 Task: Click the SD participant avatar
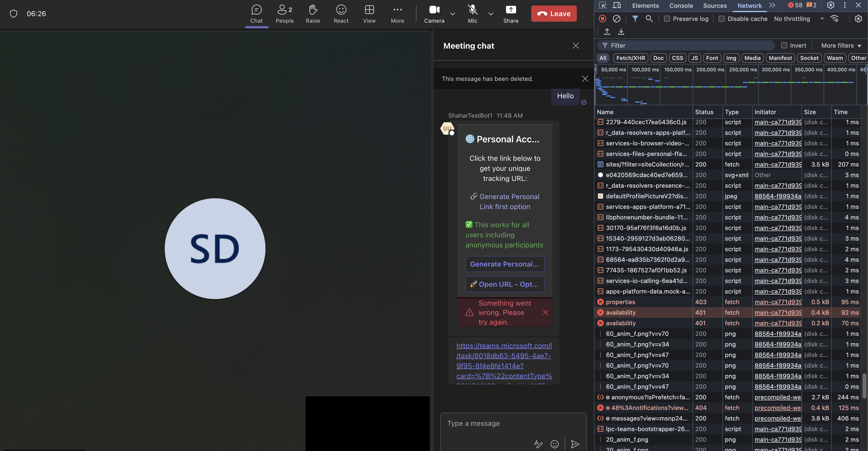(215, 249)
